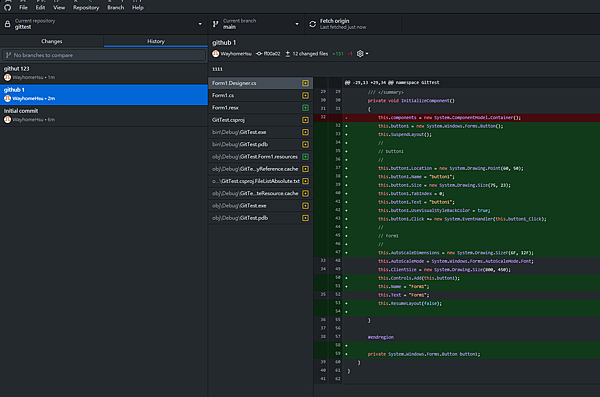Select obj\Debug\GitTest.pdb file

coord(261,218)
